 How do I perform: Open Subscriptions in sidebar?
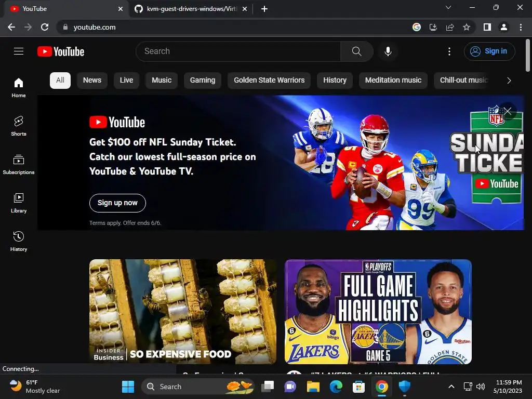tap(19, 165)
